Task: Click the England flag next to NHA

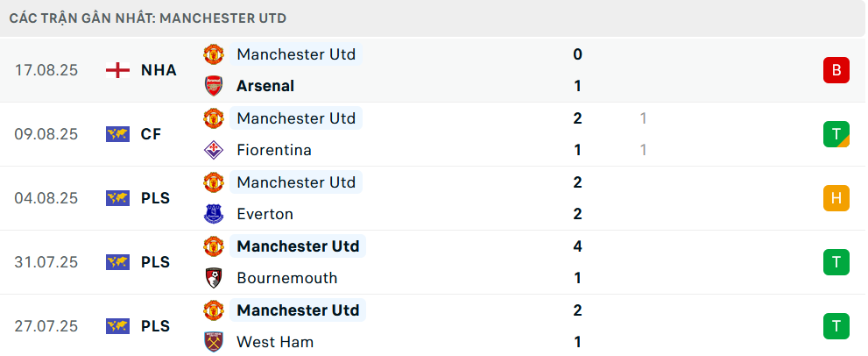Action: (117, 70)
